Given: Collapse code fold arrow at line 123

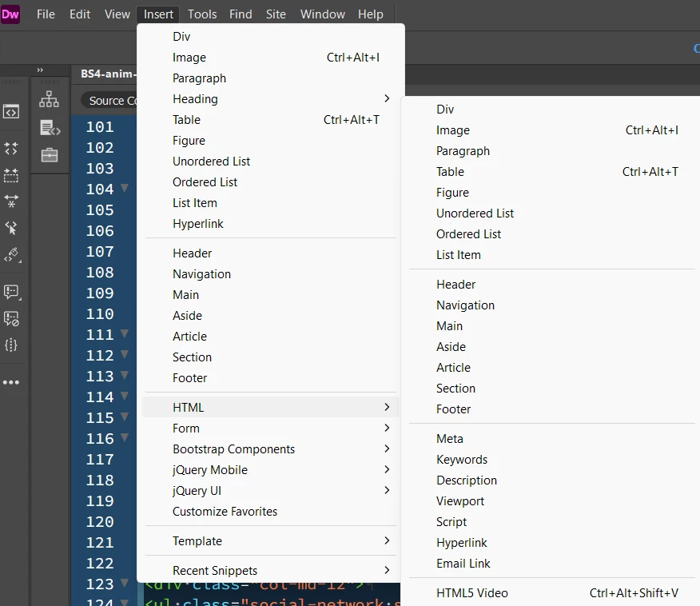Looking at the screenshot, I should [x=125, y=583].
